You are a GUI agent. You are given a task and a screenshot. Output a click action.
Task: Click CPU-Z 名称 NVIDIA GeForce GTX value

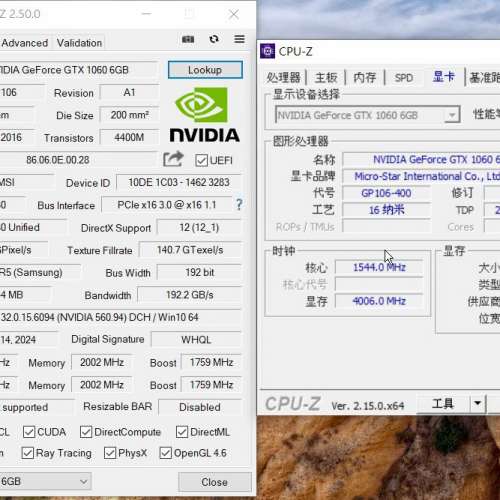click(x=422, y=160)
